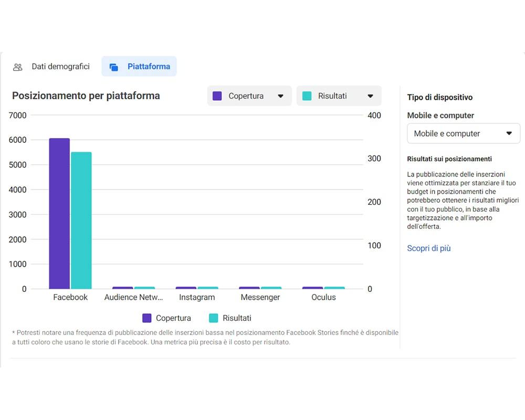Click the Risultati dropdown arrow caret
Viewport: 525px width, 420px height.
click(370, 96)
